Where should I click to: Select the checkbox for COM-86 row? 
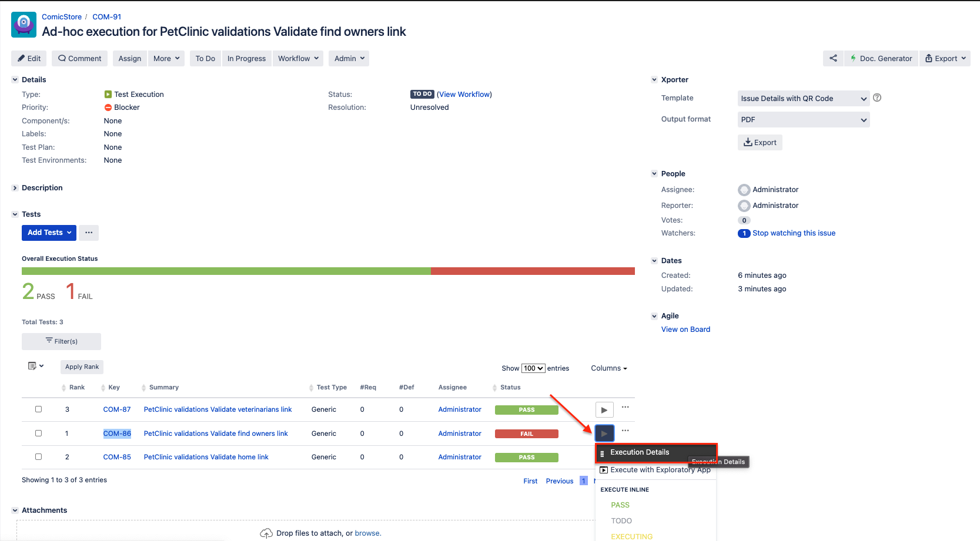tap(38, 434)
